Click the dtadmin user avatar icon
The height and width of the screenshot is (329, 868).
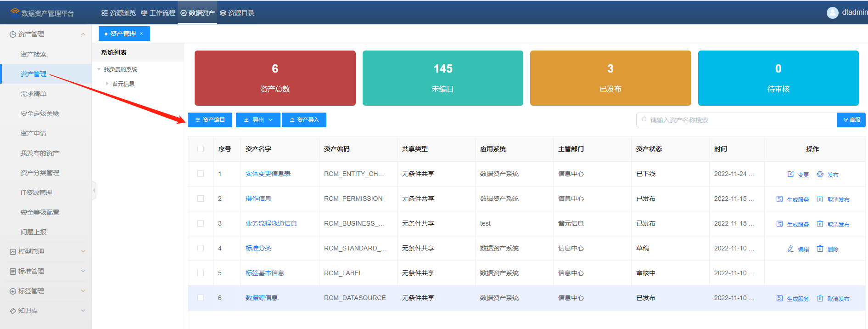(x=832, y=13)
